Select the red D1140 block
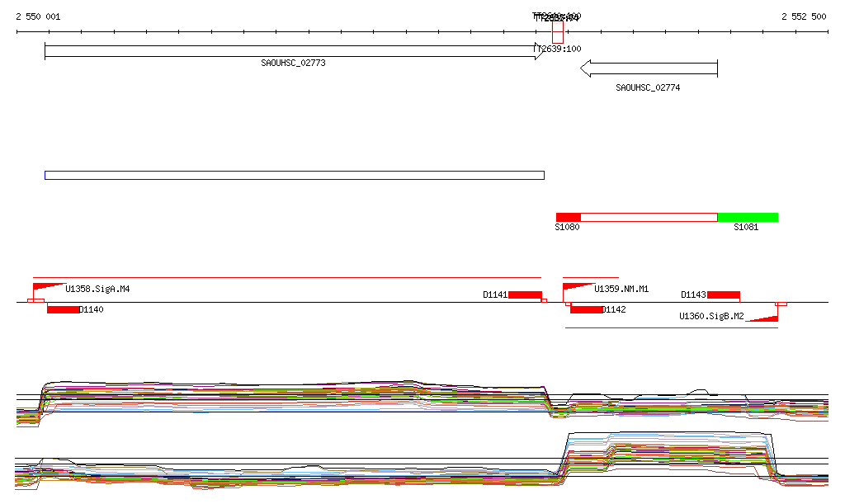 coord(64,309)
